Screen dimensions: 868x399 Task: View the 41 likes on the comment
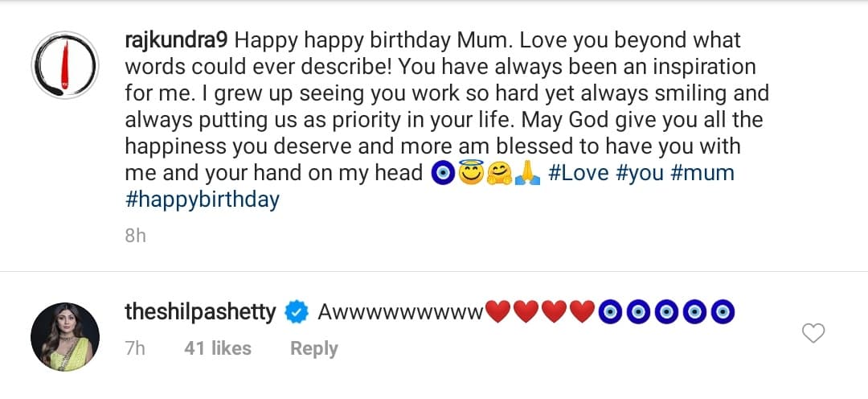click(217, 348)
